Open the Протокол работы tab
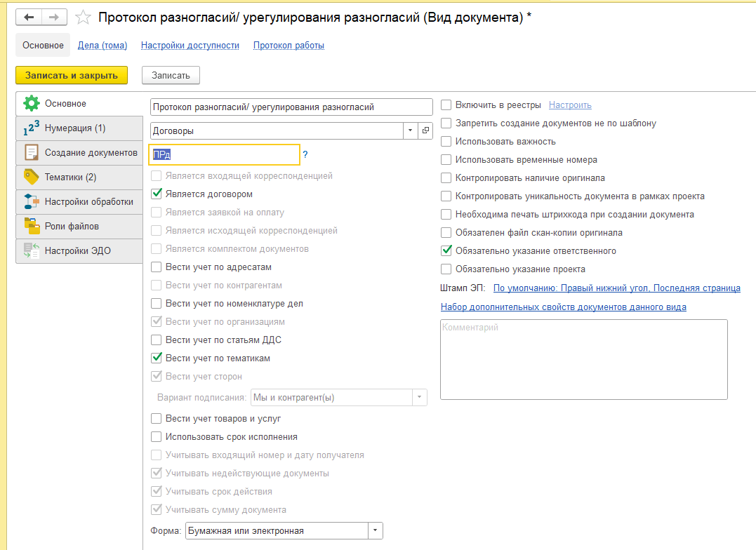This screenshot has height=550, width=756. (289, 46)
